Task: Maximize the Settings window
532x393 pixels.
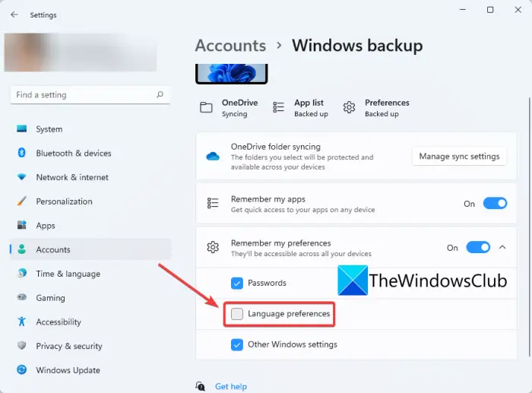Action: pyautogui.click(x=490, y=10)
